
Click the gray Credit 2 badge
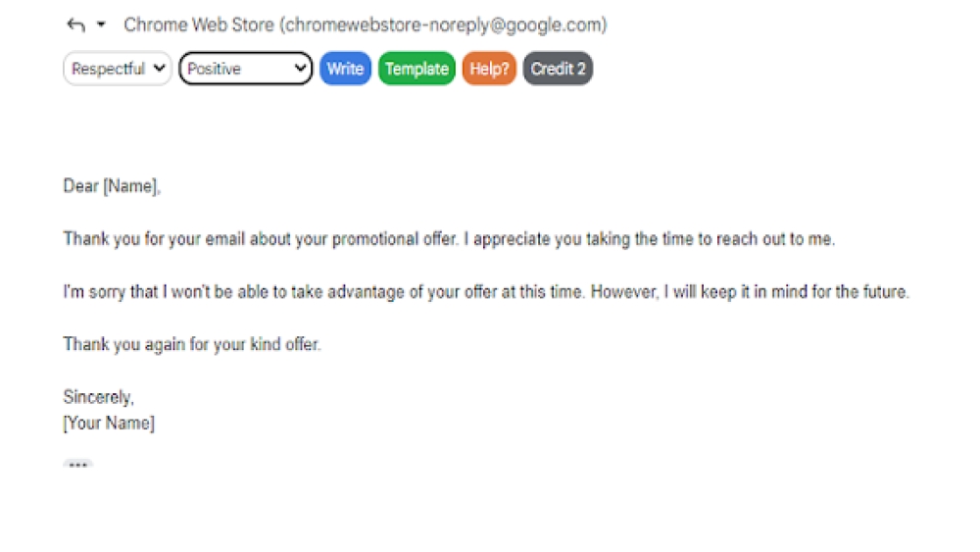click(x=558, y=69)
